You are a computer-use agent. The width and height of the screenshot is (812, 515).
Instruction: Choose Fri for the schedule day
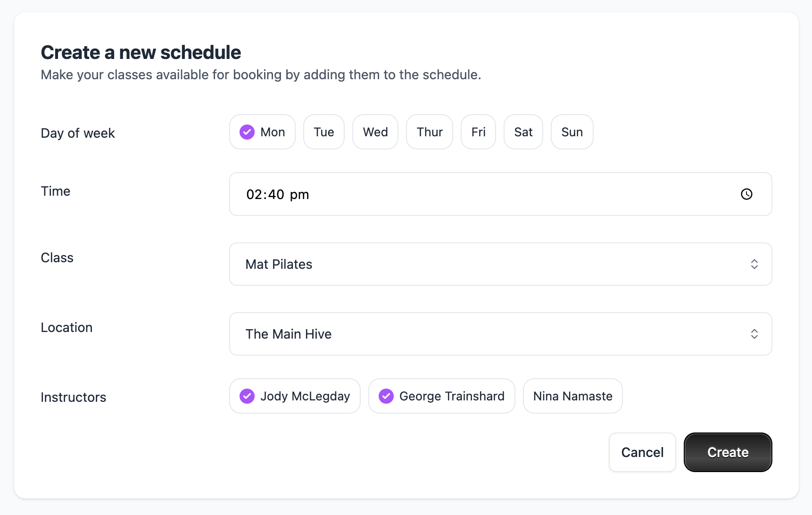tap(478, 132)
